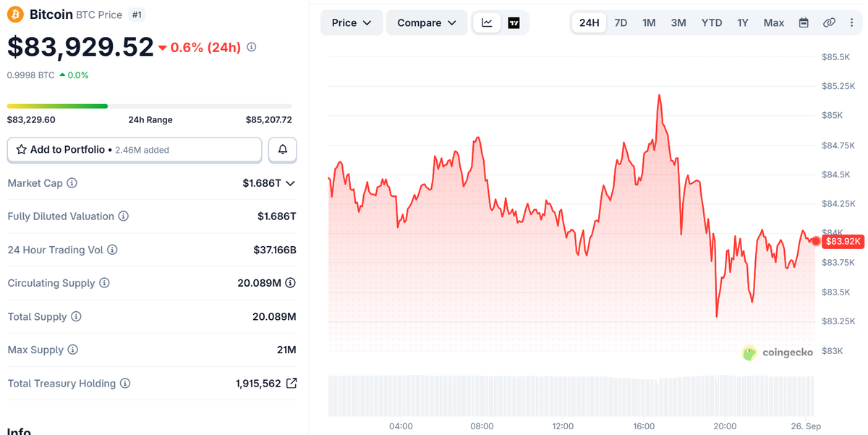The image size is (868, 435).
Task: Switch to line chart view icon
Action: [488, 22]
